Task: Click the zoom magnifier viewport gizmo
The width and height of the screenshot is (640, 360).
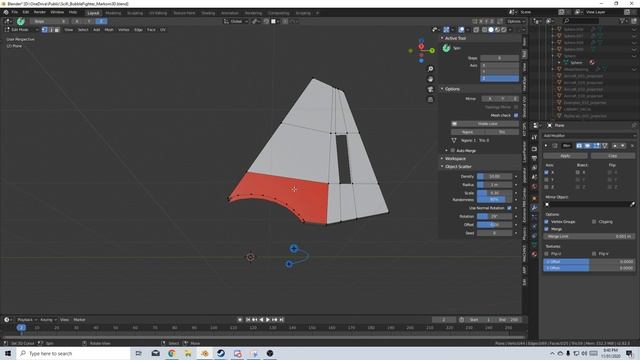Action: (x=430, y=69)
